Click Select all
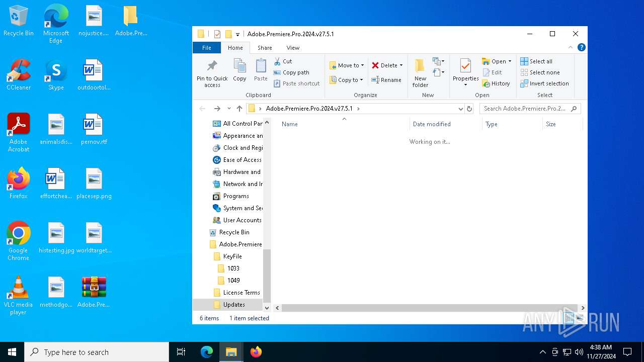The height and width of the screenshot is (362, 644). 536,61
